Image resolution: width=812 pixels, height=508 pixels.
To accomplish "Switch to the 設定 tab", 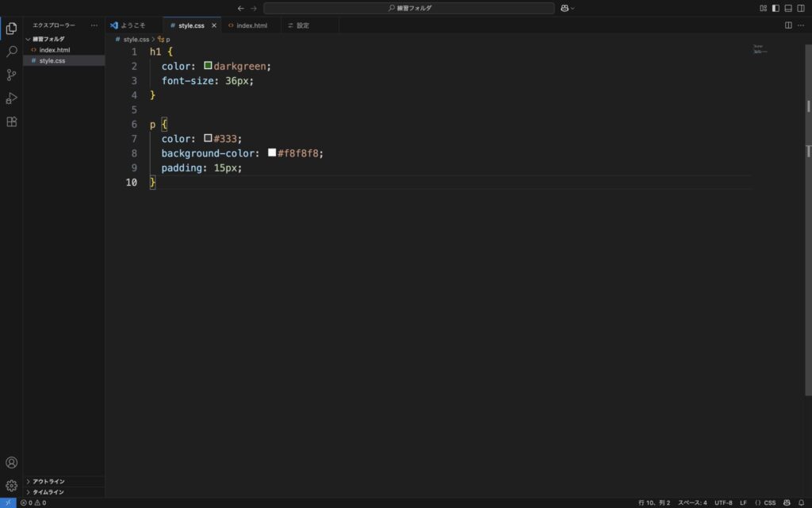I will pos(310,25).
